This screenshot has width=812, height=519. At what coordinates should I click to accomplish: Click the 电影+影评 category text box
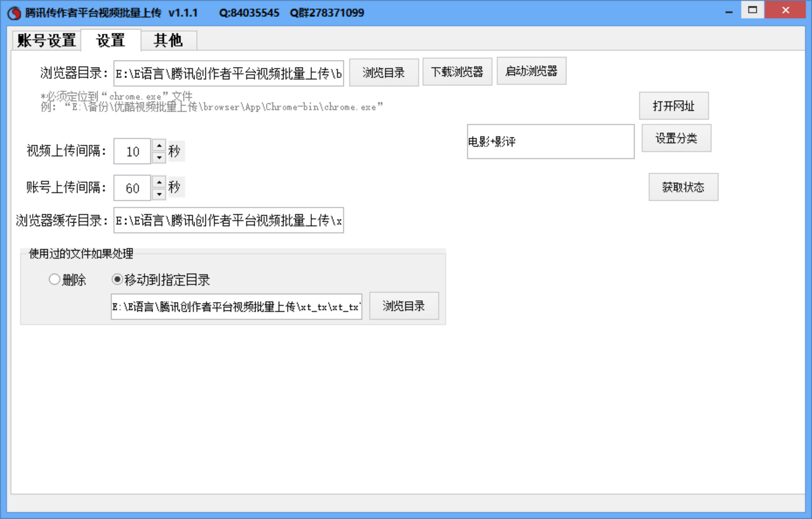551,141
